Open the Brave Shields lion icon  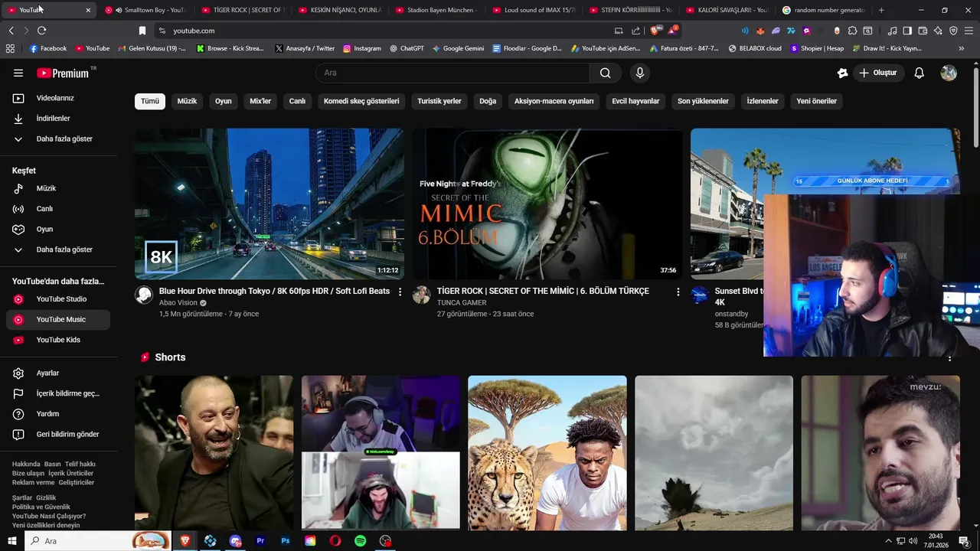654,31
